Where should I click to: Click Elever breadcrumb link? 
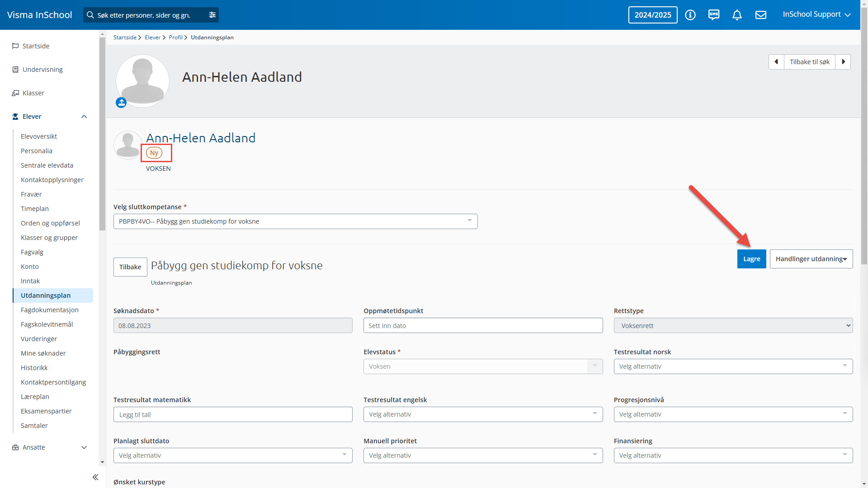tap(152, 38)
